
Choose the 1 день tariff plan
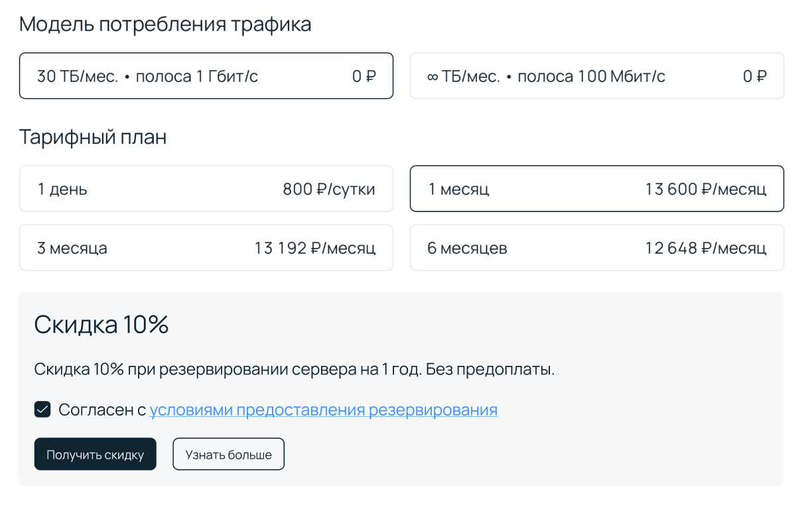tap(206, 188)
